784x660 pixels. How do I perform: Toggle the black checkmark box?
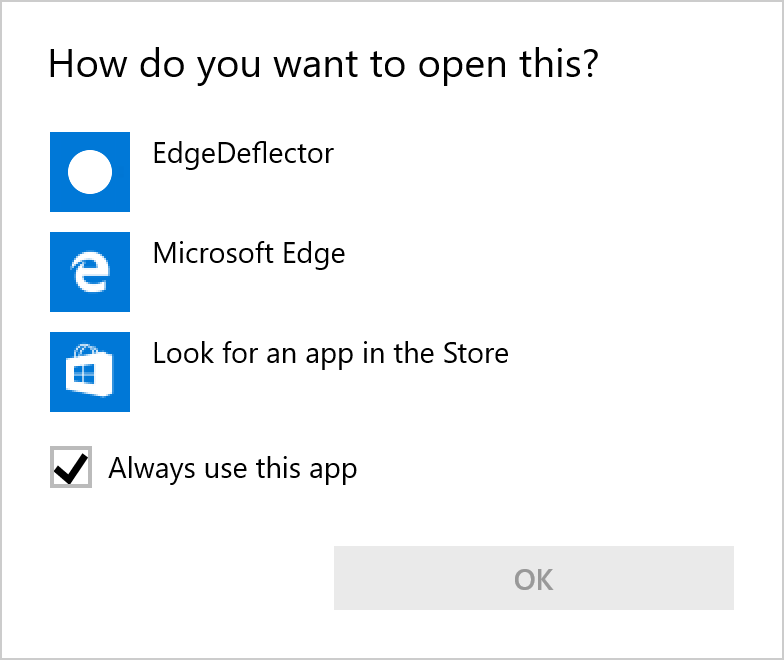pos(71,467)
